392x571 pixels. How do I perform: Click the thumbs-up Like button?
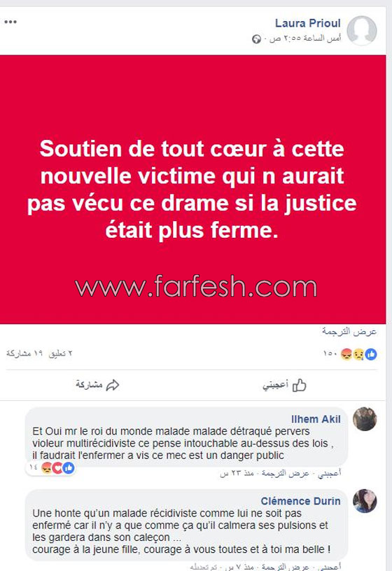click(x=284, y=385)
